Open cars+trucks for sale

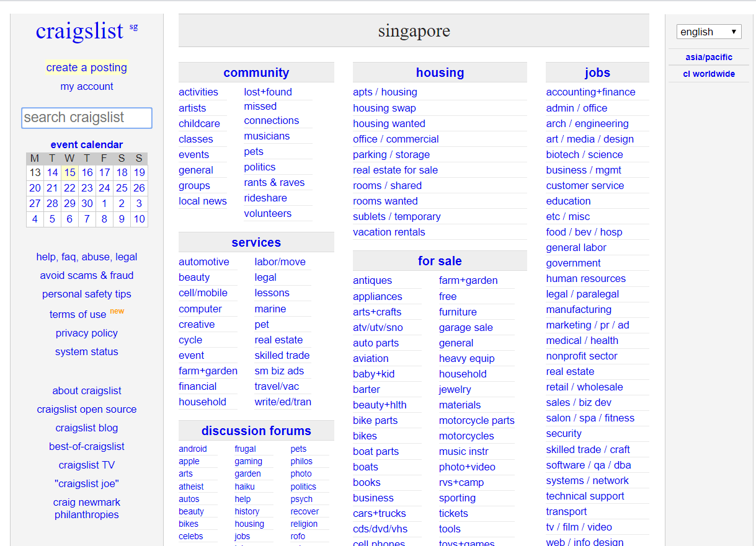pyautogui.click(x=379, y=513)
